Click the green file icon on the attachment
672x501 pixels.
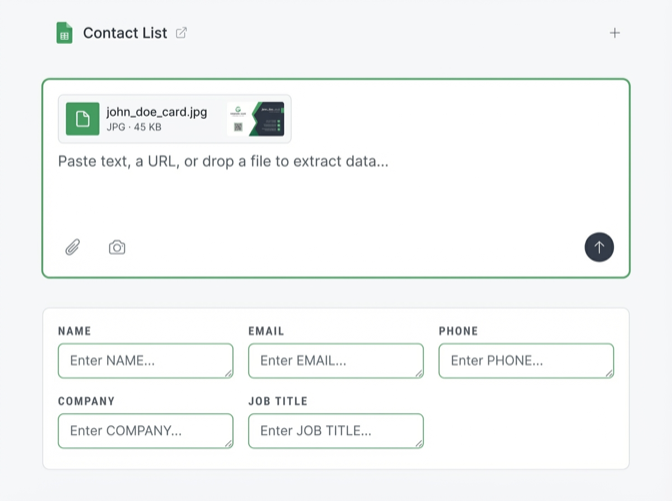(x=83, y=119)
